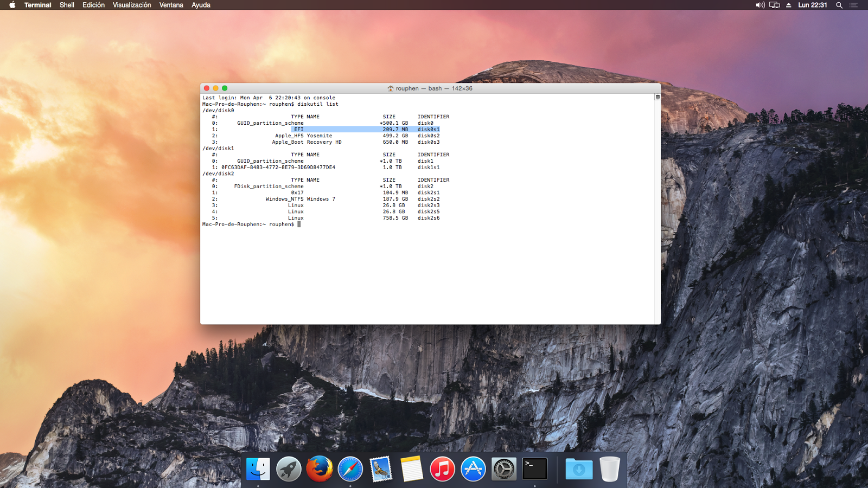Open the displays mirroring menu icon
This screenshot has width=868, height=488.
click(x=775, y=5)
